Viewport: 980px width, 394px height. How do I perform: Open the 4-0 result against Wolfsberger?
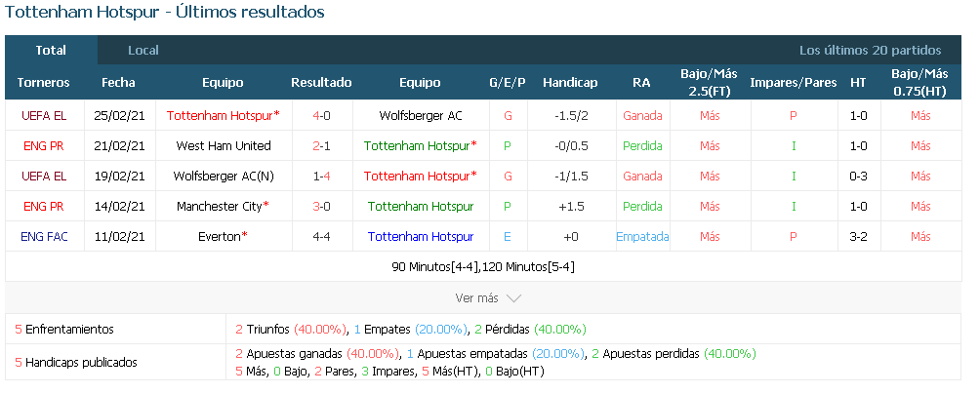321,115
